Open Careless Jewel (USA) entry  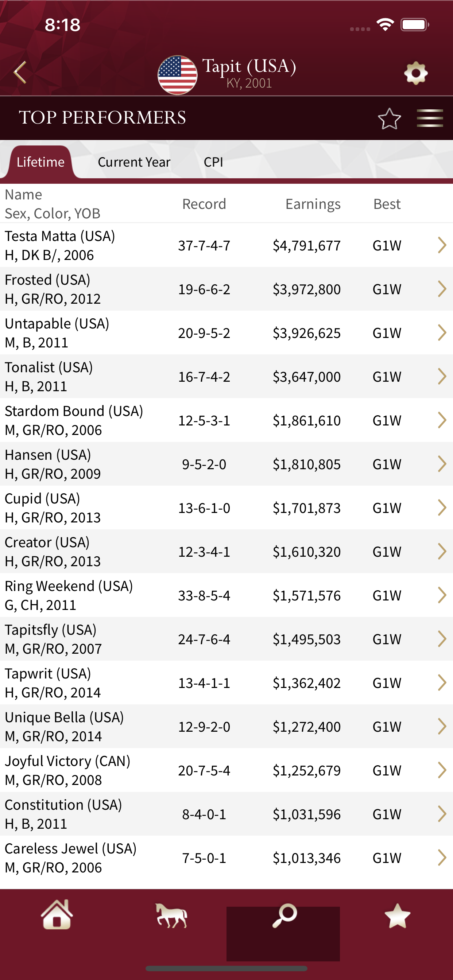(226, 858)
